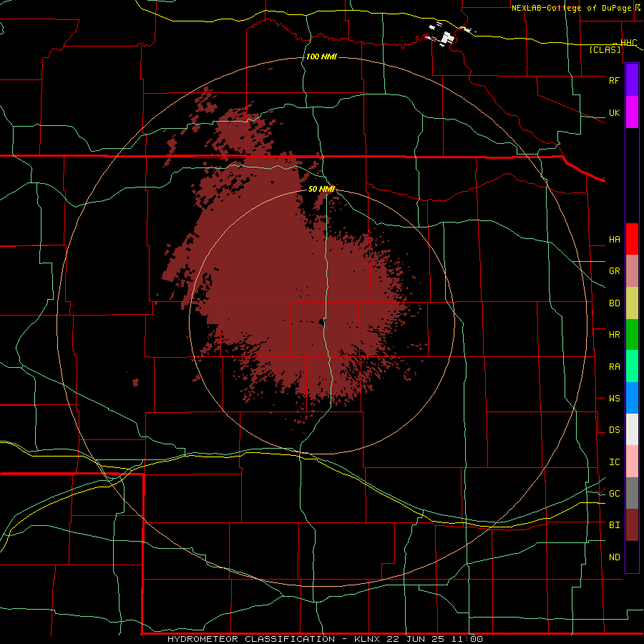The image size is (644, 644).
Task: Click the WS blue legend swatch
Action: [x=632, y=398]
